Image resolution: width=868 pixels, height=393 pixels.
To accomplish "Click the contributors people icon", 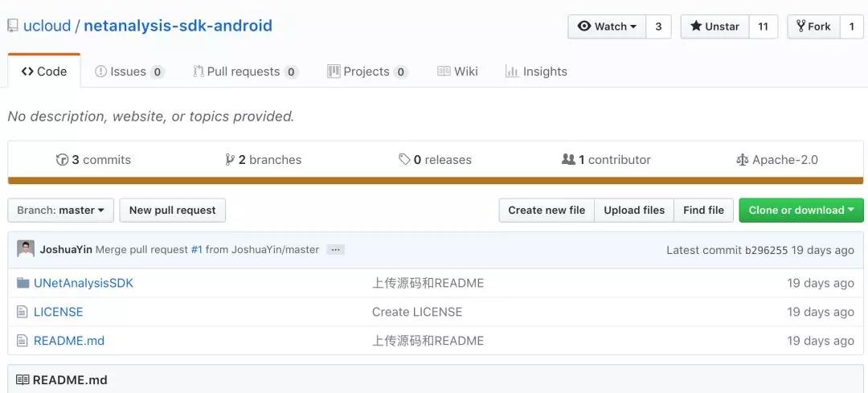I will pos(568,159).
